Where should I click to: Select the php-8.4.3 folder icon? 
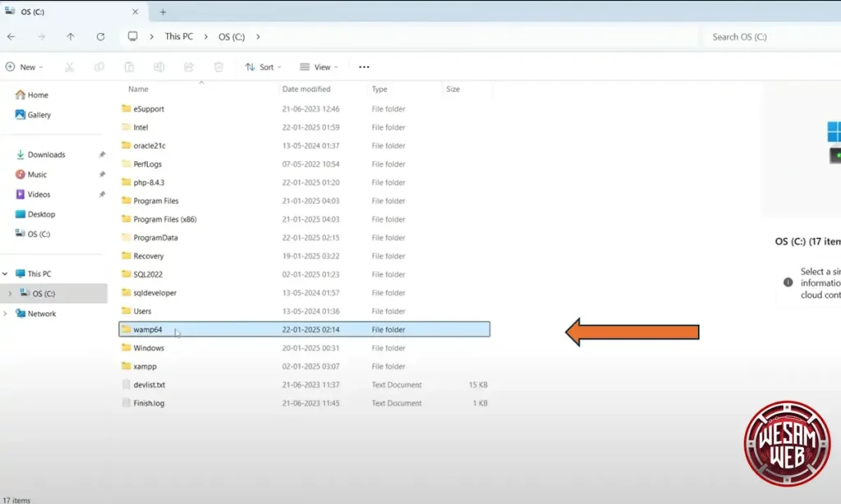point(126,182)
